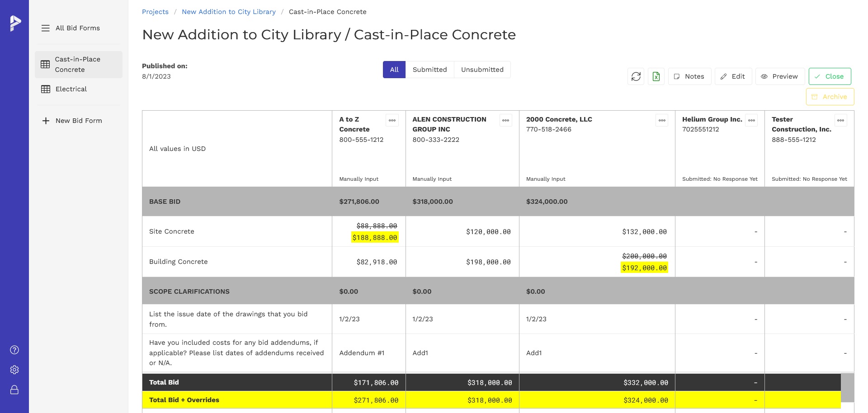The width and height of the screenshot is (868, 413).
Task: Open settings gear in the sidebar
Action: pyautogui.click(x=14, y=370)
